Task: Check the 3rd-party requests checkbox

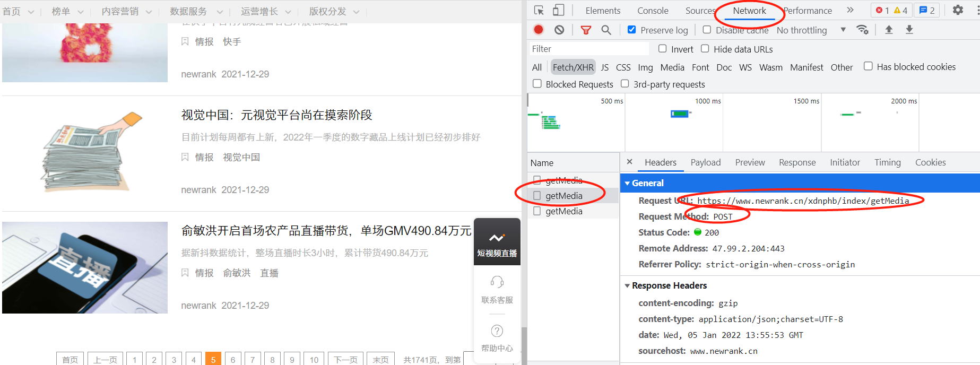Action: [625, 84]
